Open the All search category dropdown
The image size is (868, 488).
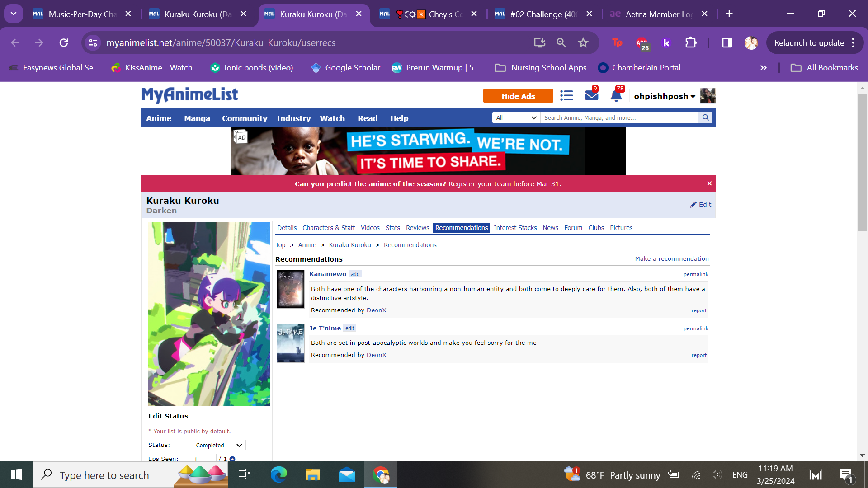pyautogui.click(x=516, y=117)
